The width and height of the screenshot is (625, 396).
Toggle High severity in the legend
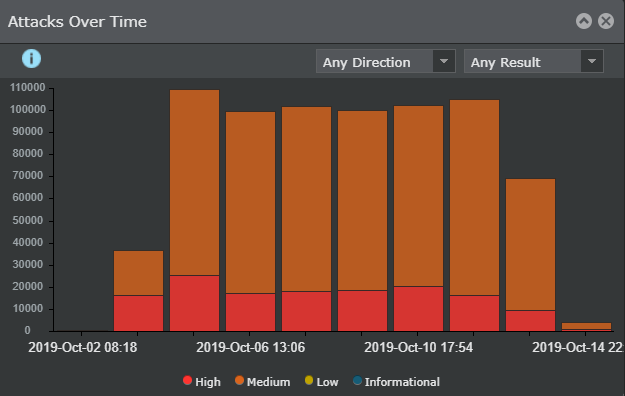[202, 381]
